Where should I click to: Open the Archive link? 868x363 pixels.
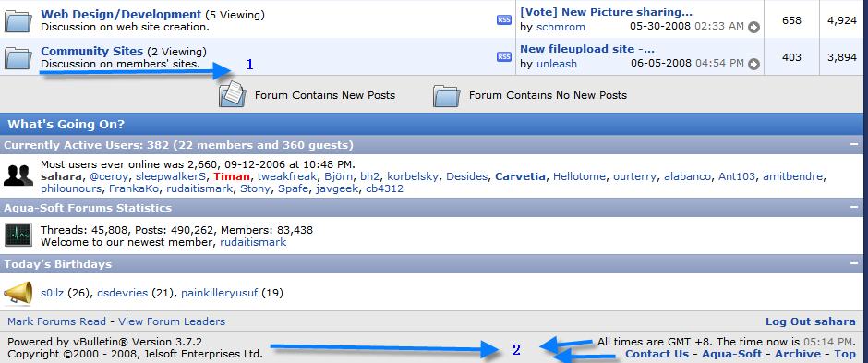(798, 354)
